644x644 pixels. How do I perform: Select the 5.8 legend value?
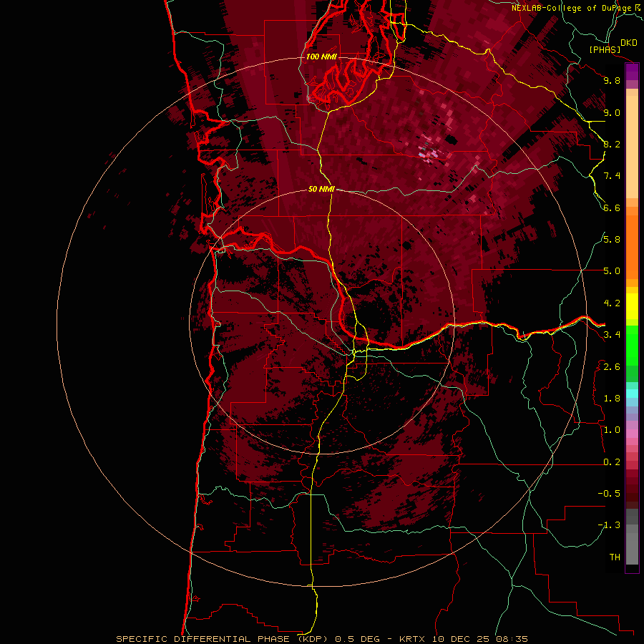click(x=612, y=240)
